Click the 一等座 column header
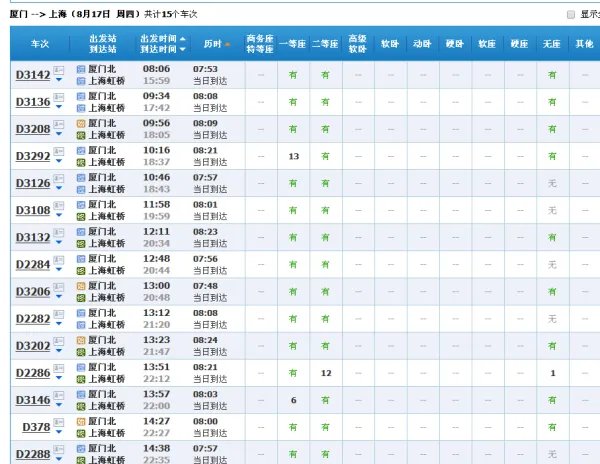The image size is (600, 464). [x=293, y=44]
